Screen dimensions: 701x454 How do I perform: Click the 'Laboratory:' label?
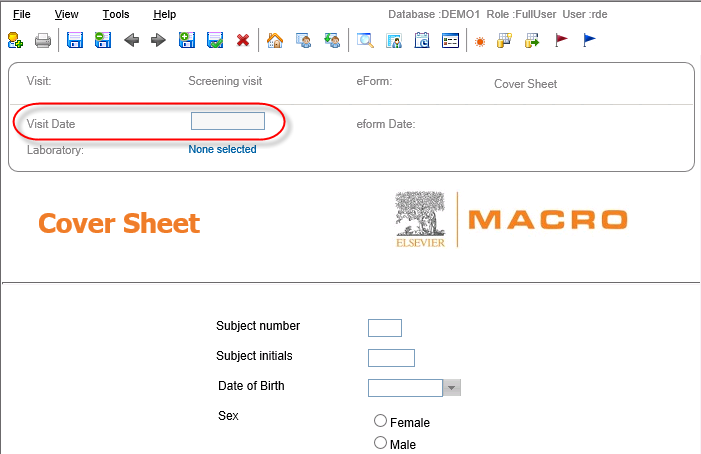(x=55, y=150)
